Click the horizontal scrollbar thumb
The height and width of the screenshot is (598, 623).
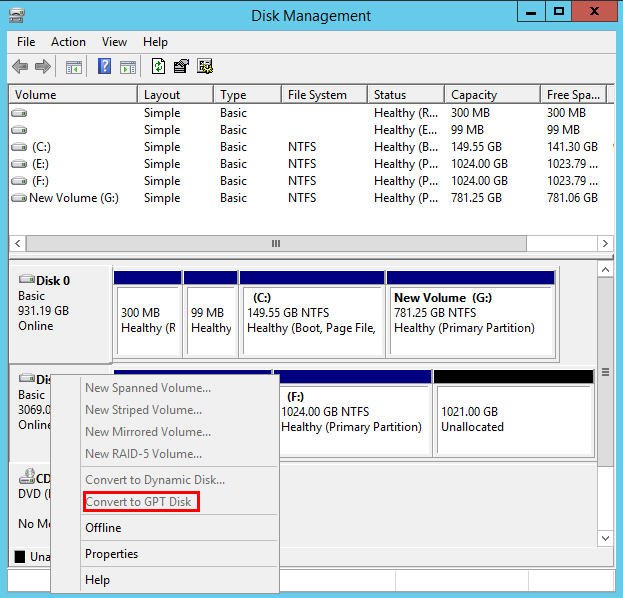[x=276, y=243]
